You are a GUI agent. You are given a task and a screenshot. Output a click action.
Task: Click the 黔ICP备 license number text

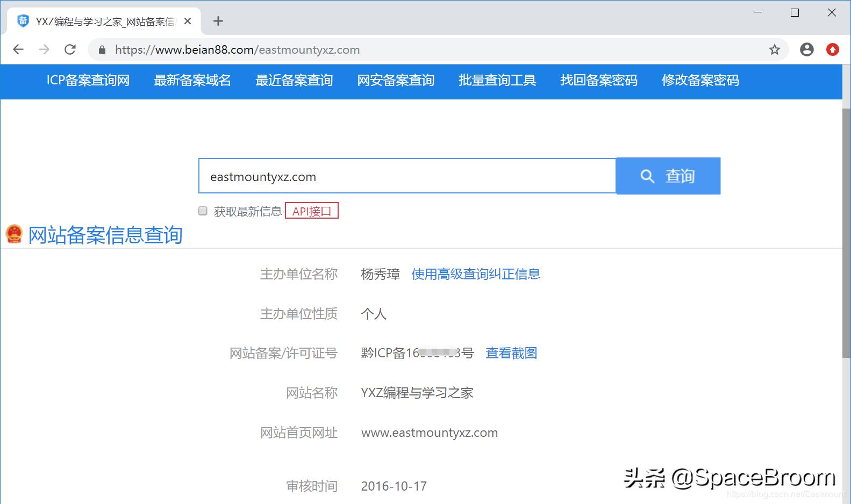417,353
